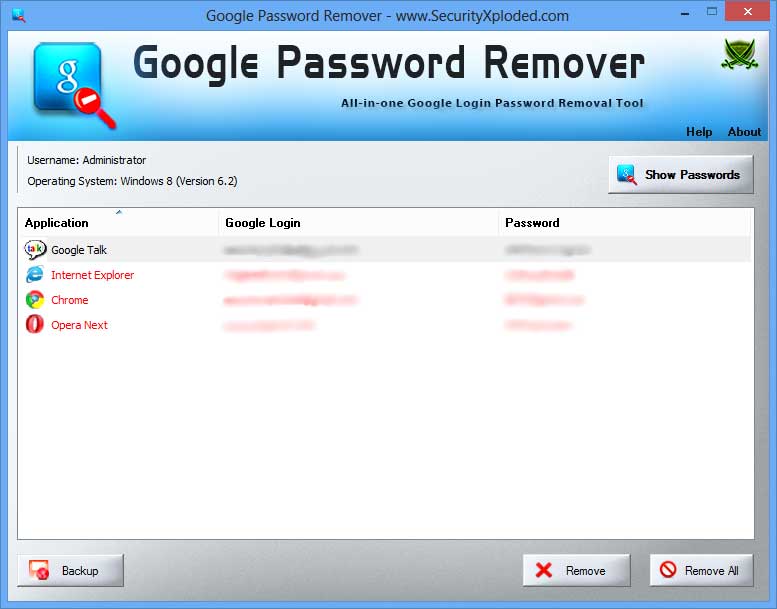
Task: Click the Internet Explorer icon in list
Action: coord(35,275)
